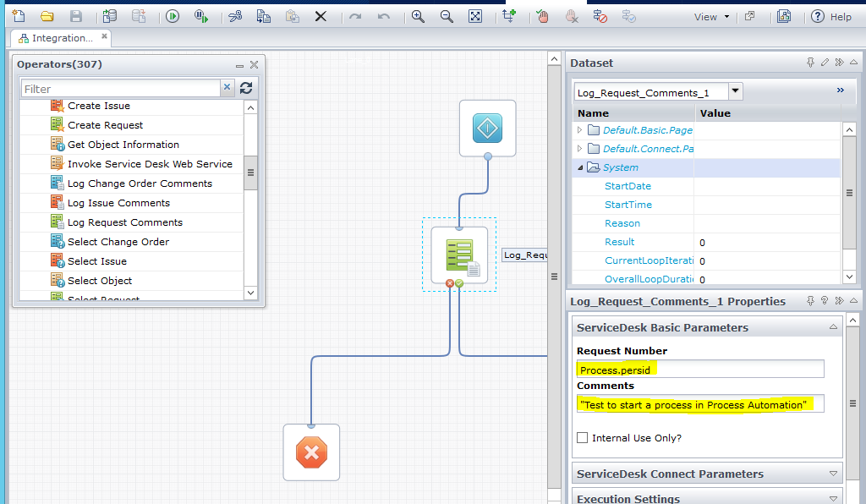Open Help from the toolbar
866x504 pixels.
pyautogui.click(x=831, y=17)
